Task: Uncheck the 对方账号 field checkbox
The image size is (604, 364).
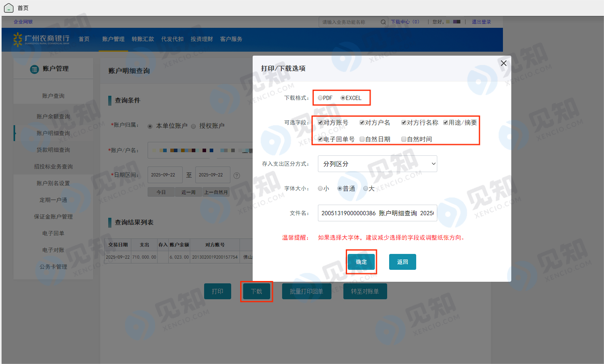Action: pos(320,123)
